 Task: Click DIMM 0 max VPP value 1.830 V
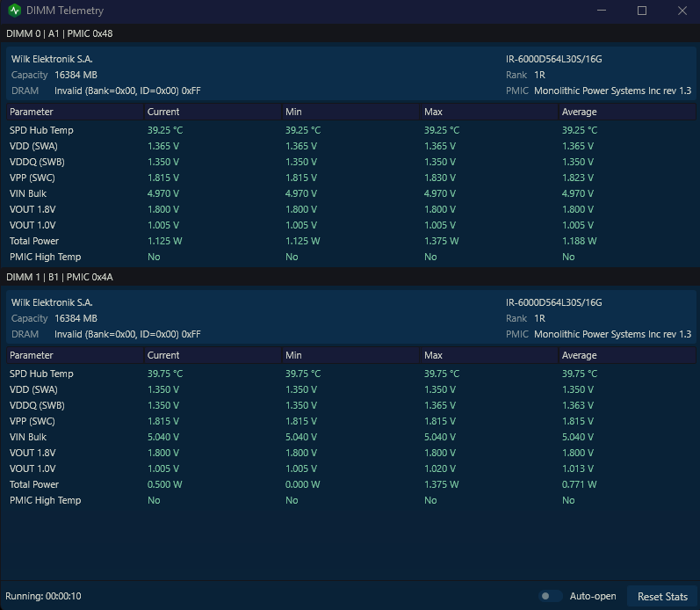coord(440,178)
